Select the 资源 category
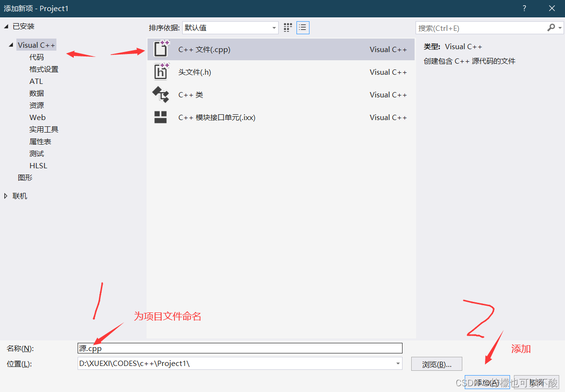Viewport: 565px width, 392px height. 36,105
